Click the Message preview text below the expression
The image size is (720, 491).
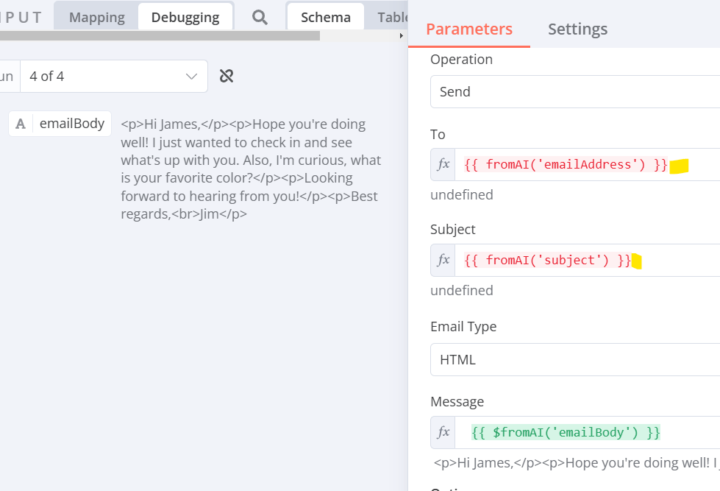pos(576,463)
